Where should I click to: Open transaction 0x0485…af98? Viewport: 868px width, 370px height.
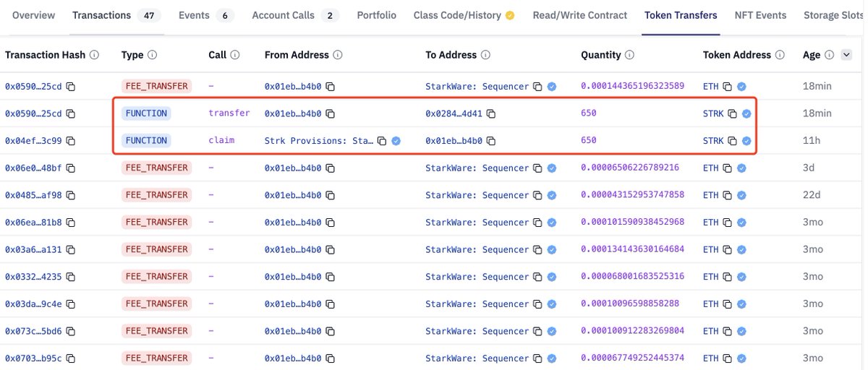pos(34,195)
